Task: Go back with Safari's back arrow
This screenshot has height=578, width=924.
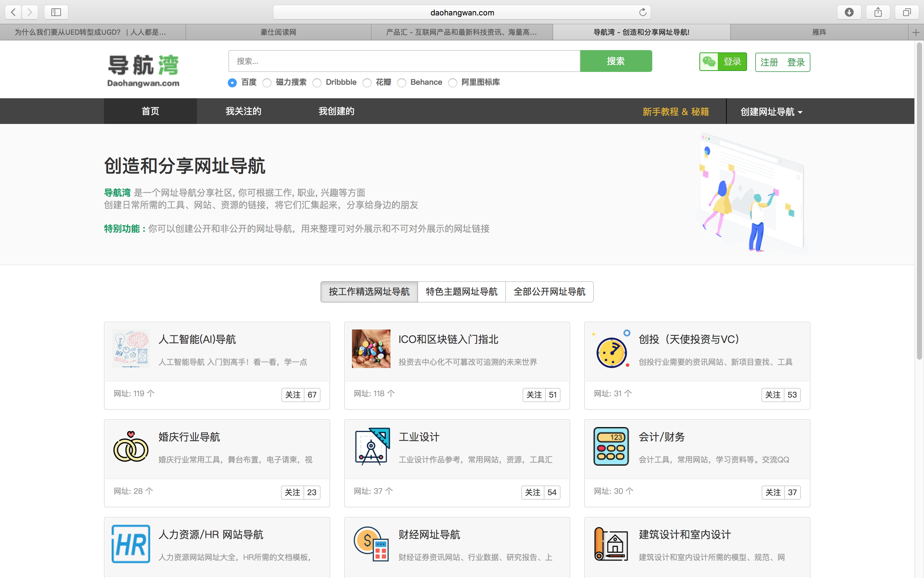Action: 13,12
